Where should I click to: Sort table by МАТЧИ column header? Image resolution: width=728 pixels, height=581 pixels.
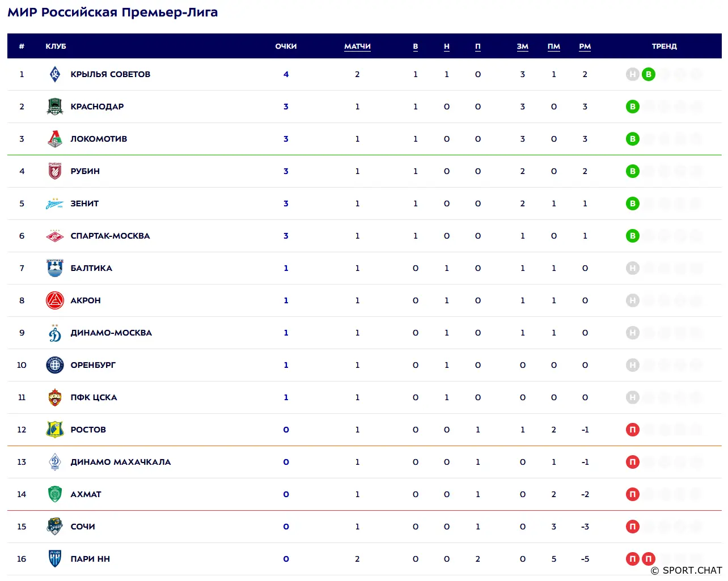(357, 46)
